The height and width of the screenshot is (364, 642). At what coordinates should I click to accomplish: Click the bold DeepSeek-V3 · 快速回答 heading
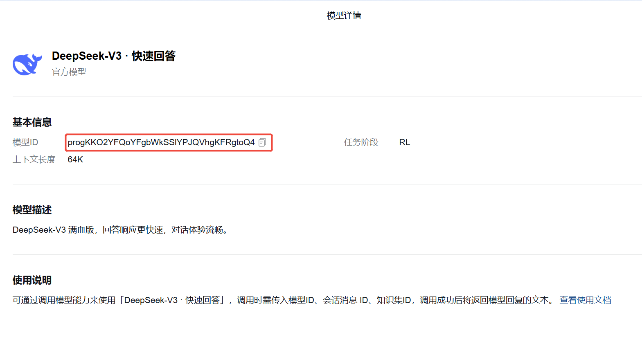click(x=113, y=56)
